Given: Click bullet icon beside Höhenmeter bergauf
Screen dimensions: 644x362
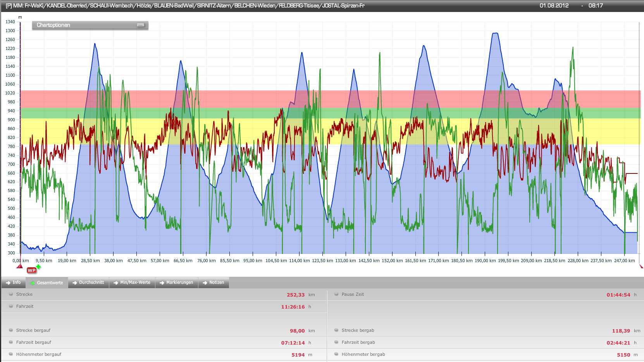Looking at the screenshot, I should click(11, 354).
